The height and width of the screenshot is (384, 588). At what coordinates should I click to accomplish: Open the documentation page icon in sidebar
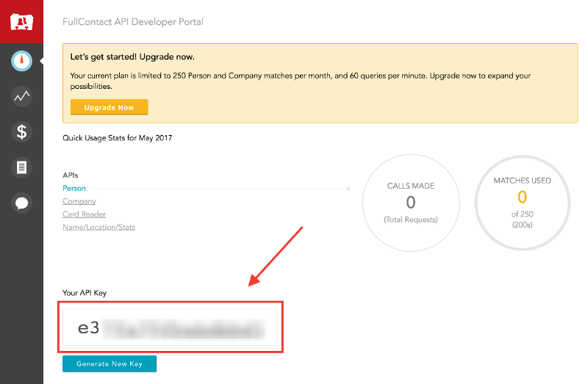tap(22, 167)
